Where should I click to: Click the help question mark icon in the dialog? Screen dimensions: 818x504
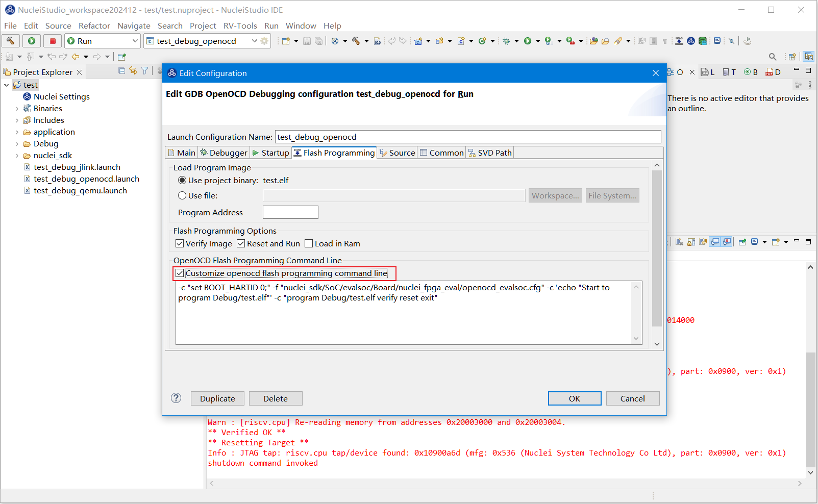(176, 398)
